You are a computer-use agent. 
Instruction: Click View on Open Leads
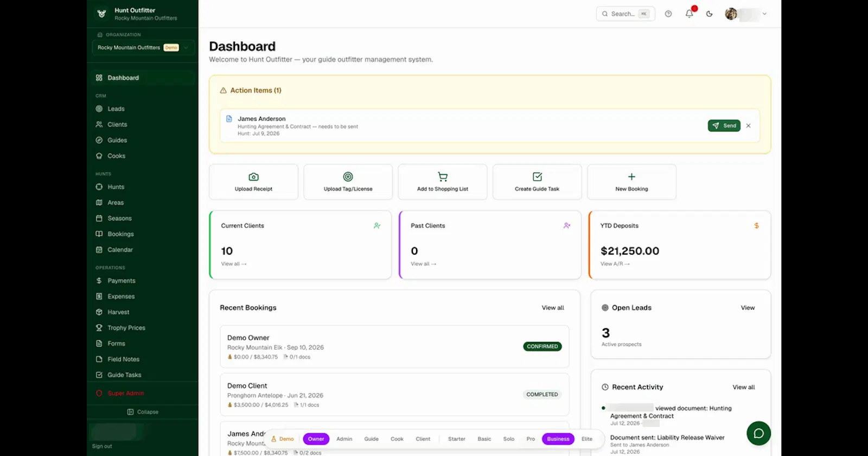tap(748, 308)
